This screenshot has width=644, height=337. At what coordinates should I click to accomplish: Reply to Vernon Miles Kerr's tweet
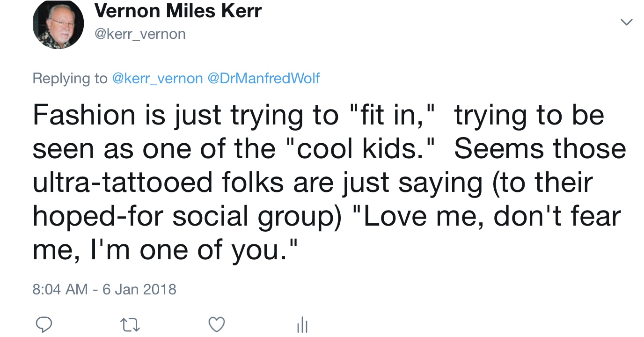[x=44, y=324]
